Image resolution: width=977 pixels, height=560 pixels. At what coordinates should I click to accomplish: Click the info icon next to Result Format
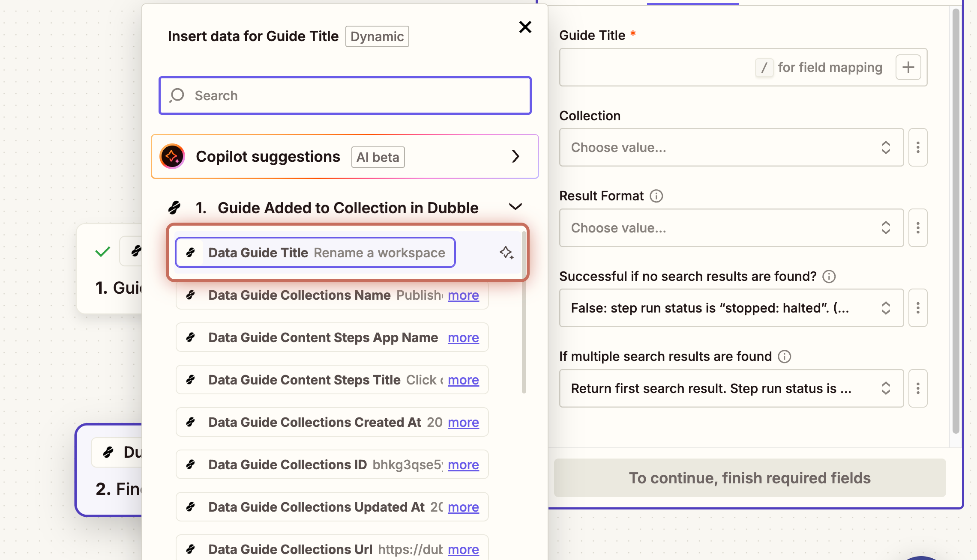(656, 196)
